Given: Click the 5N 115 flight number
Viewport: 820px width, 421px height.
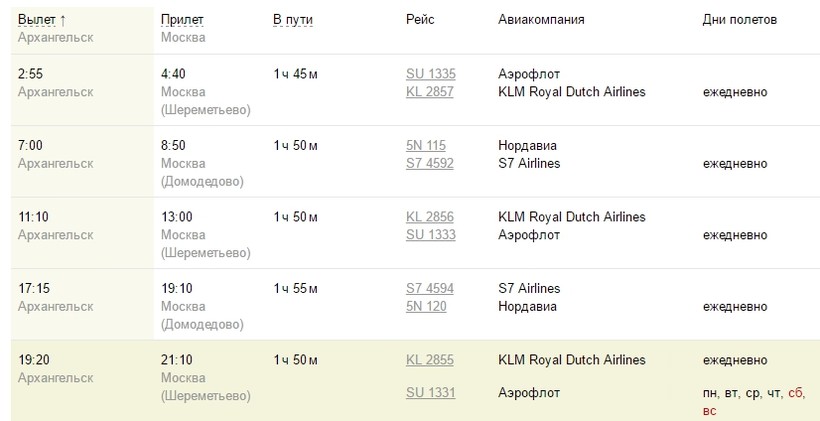Looking at the screenshot, I should (x=426, y=146).
